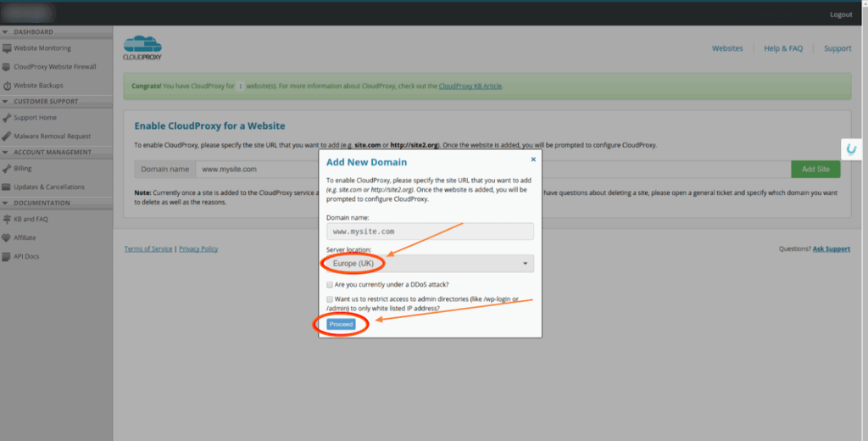
Task: Click the KB and FAQ signpost icon
Action: tap(7, 220)
